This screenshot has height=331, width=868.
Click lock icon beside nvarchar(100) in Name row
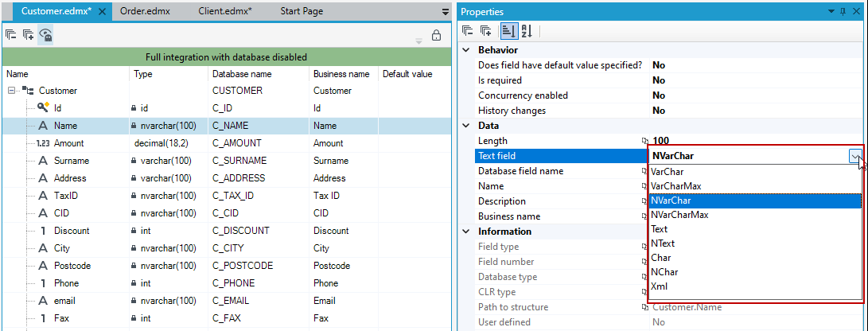tap(134, 126)
